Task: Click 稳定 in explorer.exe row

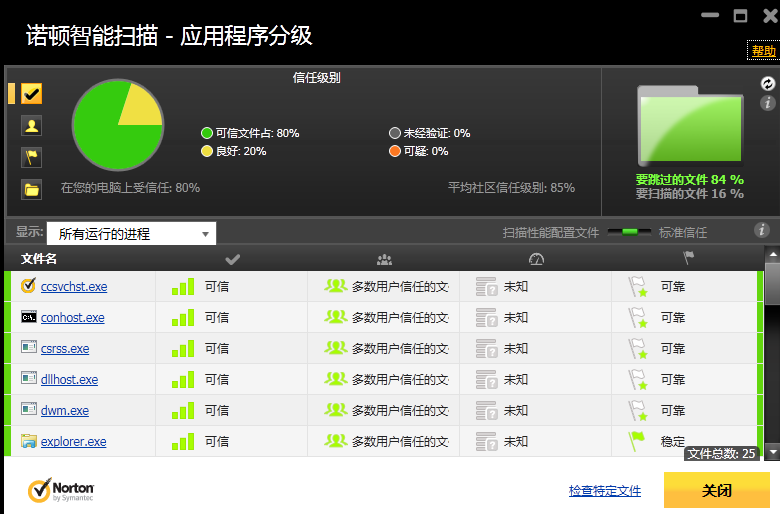Action: [x=673, y=441]
